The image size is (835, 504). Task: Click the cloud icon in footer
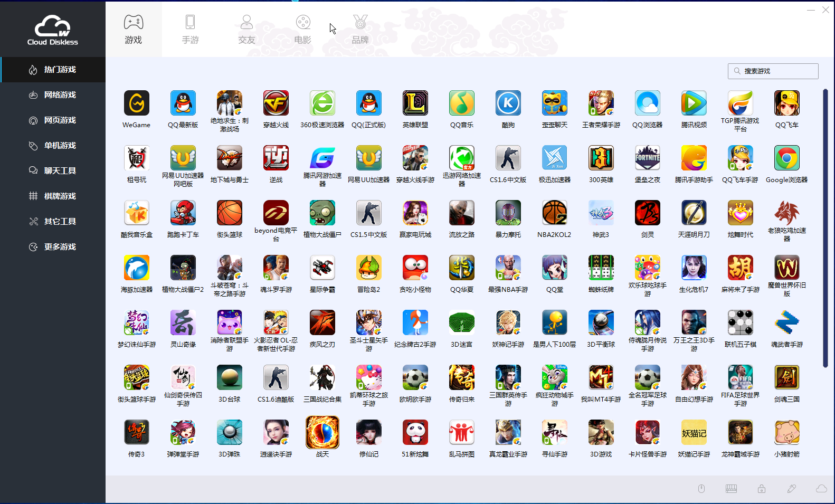coord(821,489)
